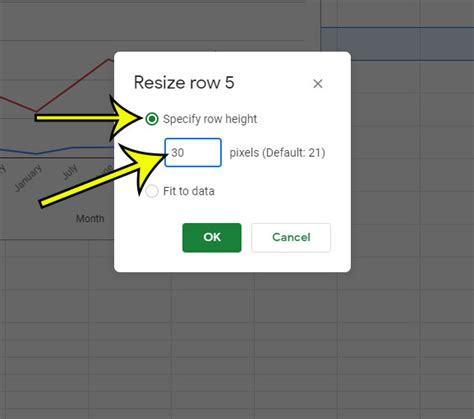Select the Specify row height radio button
This screenshot has width=474, height=419.
[x=152, y=119]
